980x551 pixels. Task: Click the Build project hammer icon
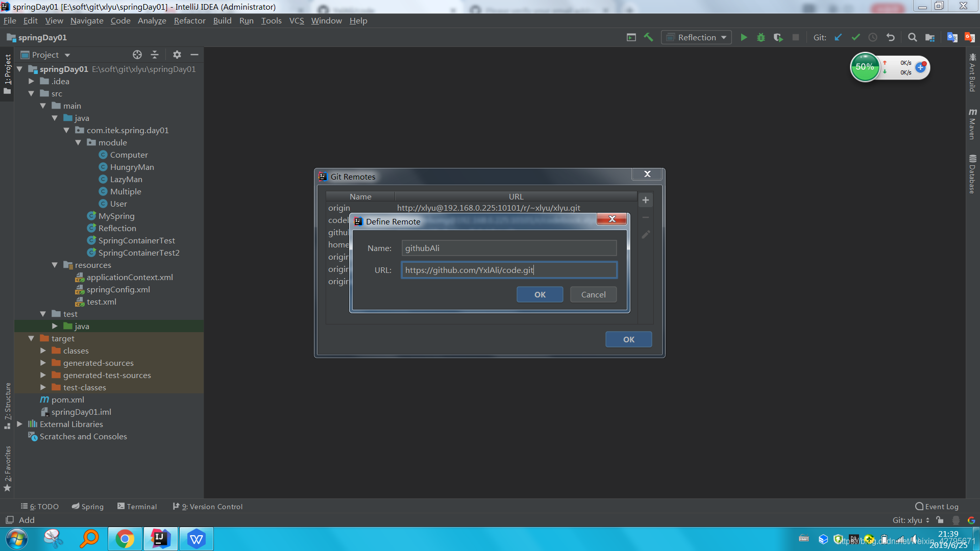(648, 37)
